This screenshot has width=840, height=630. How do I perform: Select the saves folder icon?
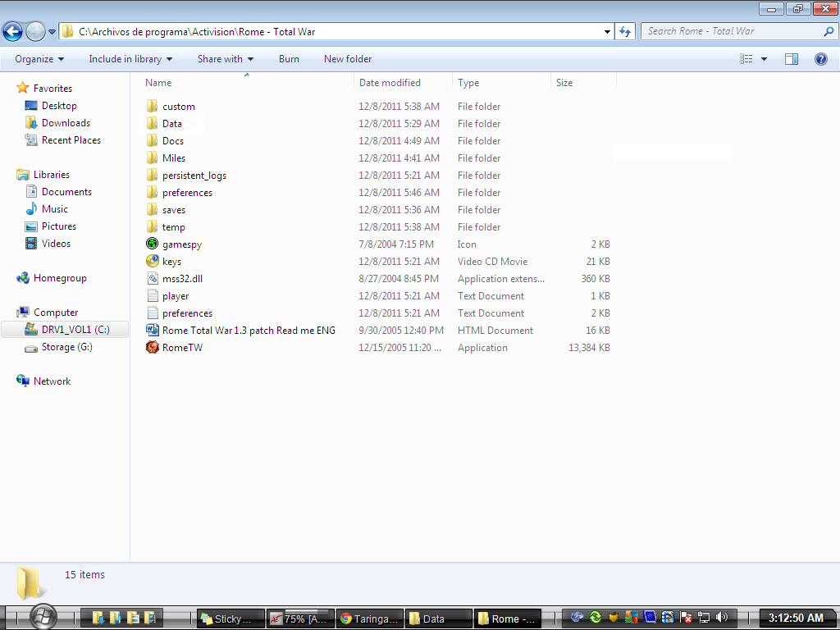[x=152, y=209]
